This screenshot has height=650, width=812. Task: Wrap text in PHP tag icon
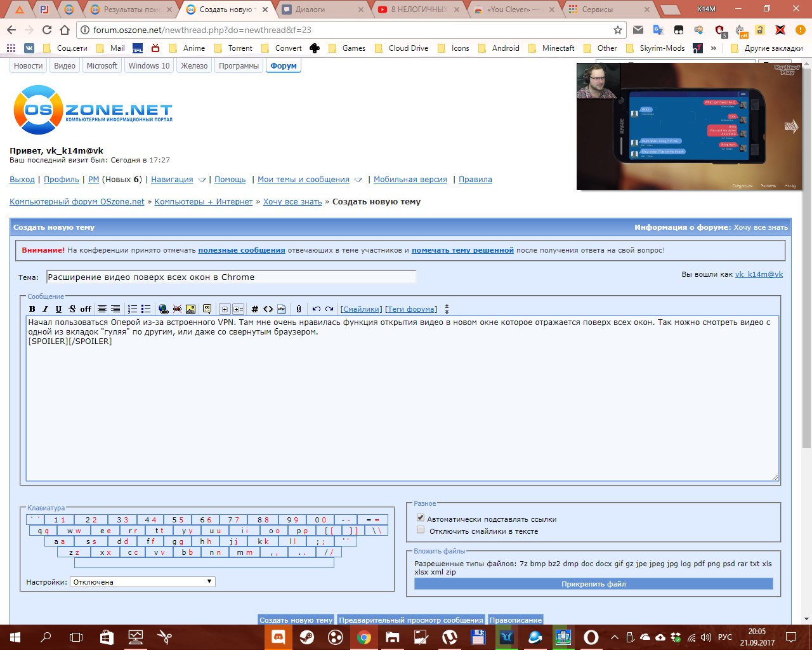282,309
